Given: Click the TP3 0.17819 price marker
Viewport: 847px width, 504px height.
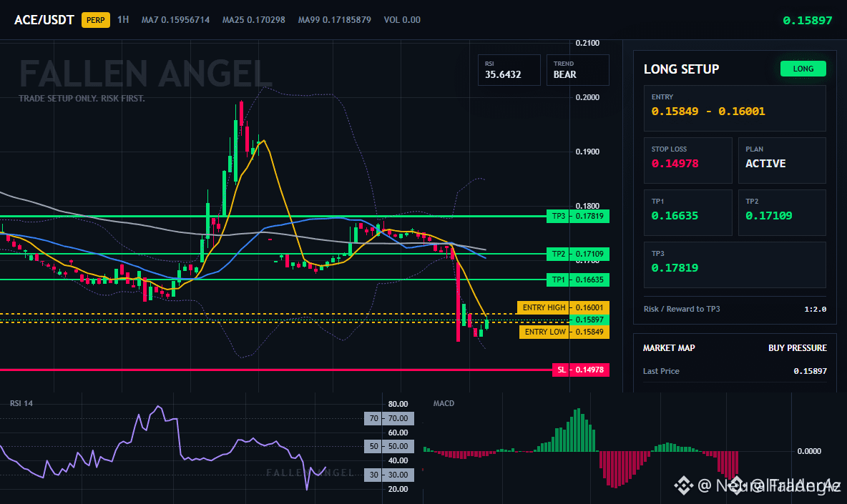Looking at the screenshot, I should click(x=578, y=217).
